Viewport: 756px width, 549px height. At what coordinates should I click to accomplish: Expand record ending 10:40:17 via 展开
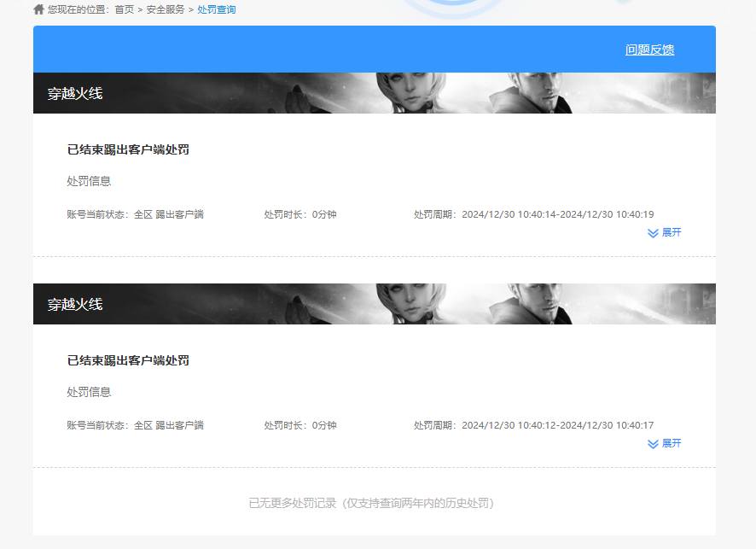tap(665, 443)
